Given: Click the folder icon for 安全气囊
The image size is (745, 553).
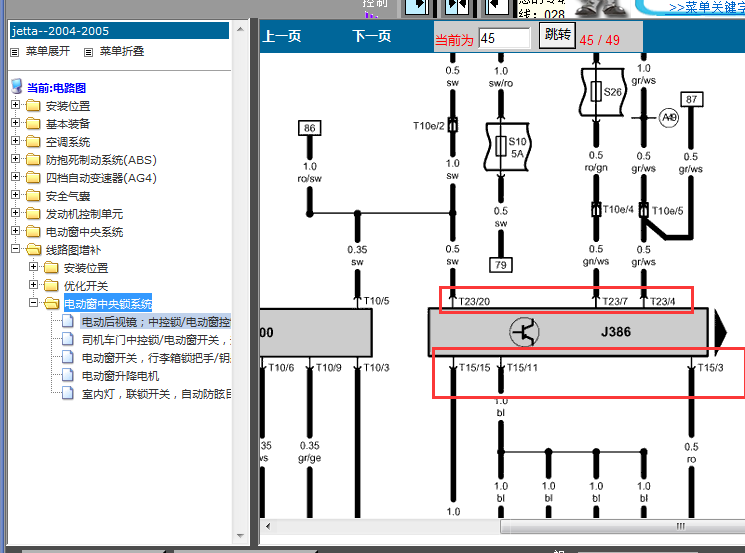Looking at the screenshot, I should (x=33, y=195).
